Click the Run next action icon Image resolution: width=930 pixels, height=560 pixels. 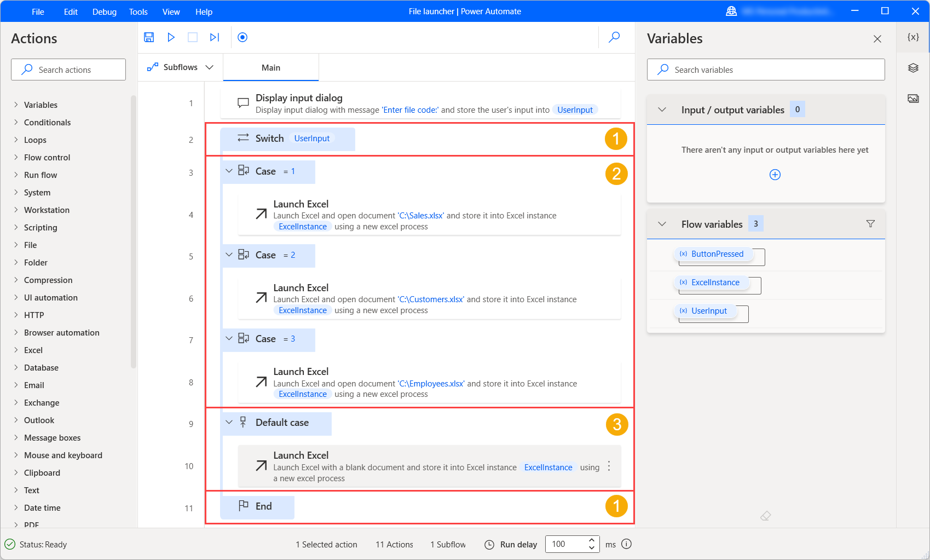pos(215,37)
